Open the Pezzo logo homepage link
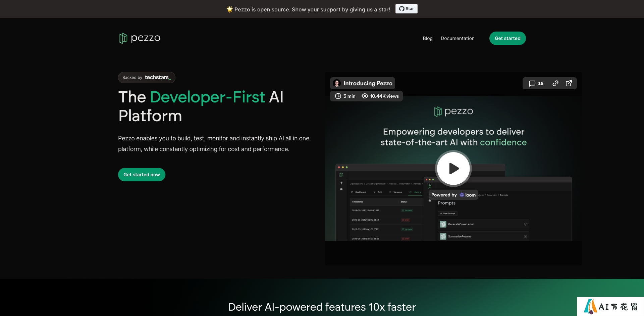Image resolution: width=644 pixels, height=316 pixels. pyautogui.click(x=140, y=38)
